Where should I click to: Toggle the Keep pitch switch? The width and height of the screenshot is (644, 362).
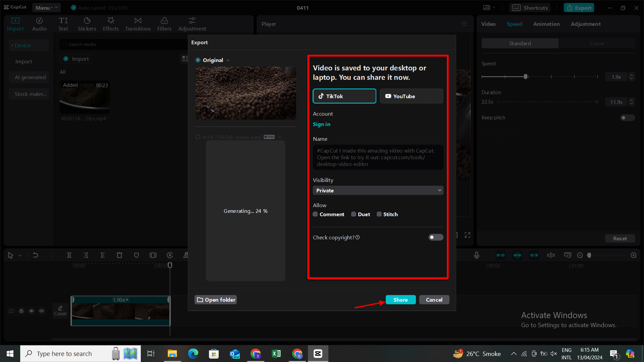click(627, 117)
